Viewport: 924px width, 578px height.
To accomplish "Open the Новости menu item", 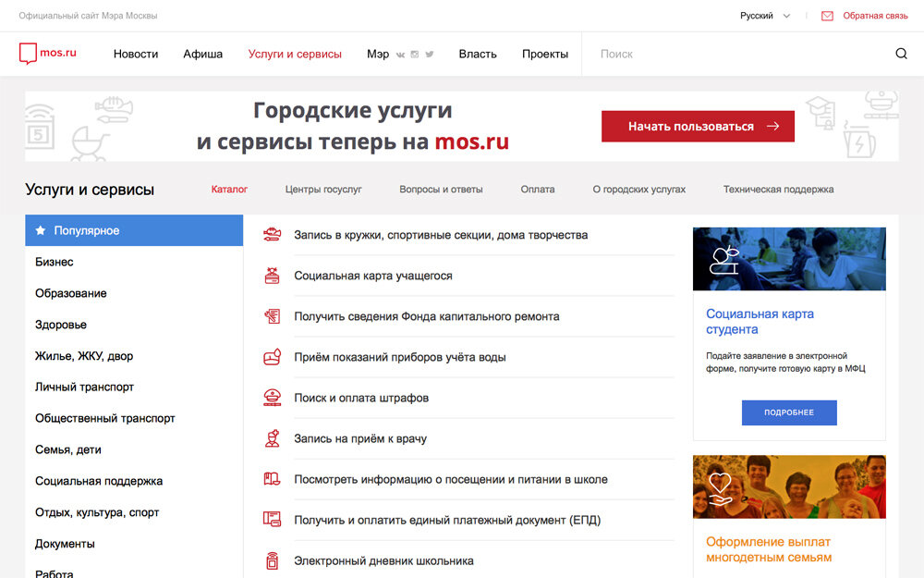I will [136, 54].
